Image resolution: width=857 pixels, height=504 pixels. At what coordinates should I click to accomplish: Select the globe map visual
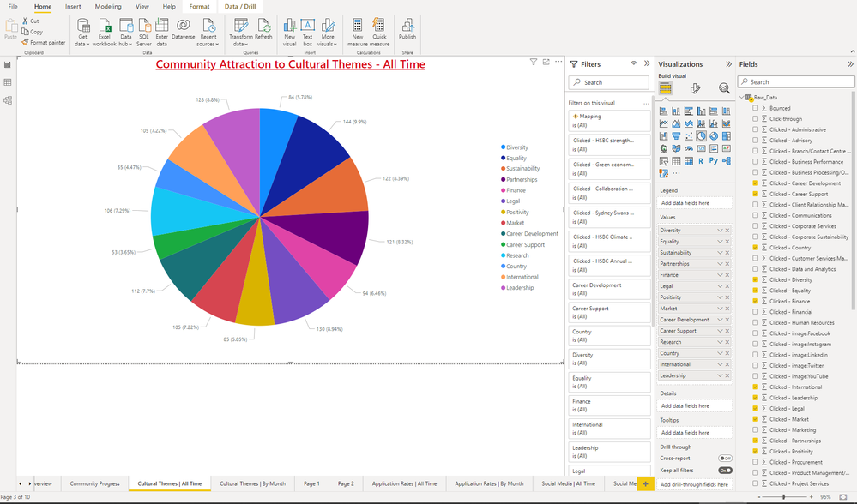pyautogui.click(x=663, y=148)
